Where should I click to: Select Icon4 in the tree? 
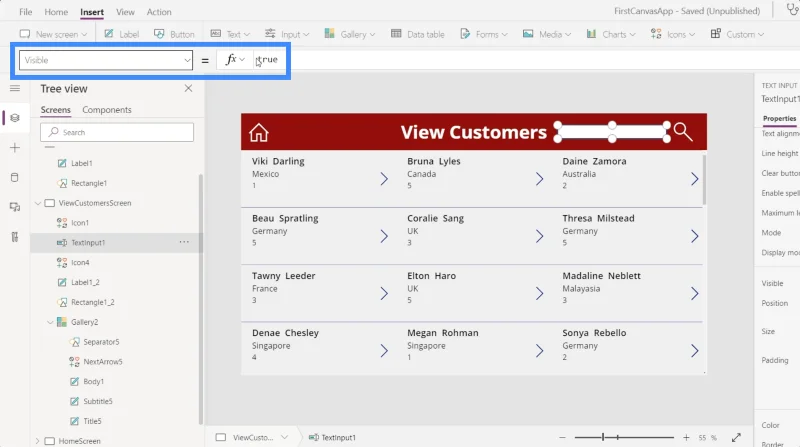[80, 263]
